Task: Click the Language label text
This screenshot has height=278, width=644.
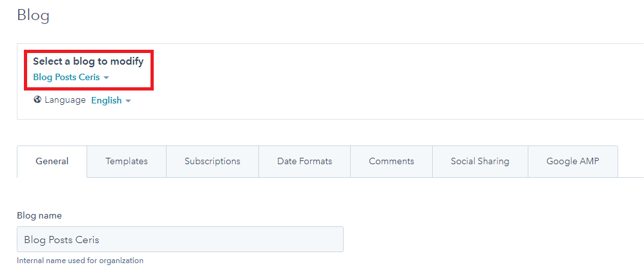Action: tap(65, 100)
